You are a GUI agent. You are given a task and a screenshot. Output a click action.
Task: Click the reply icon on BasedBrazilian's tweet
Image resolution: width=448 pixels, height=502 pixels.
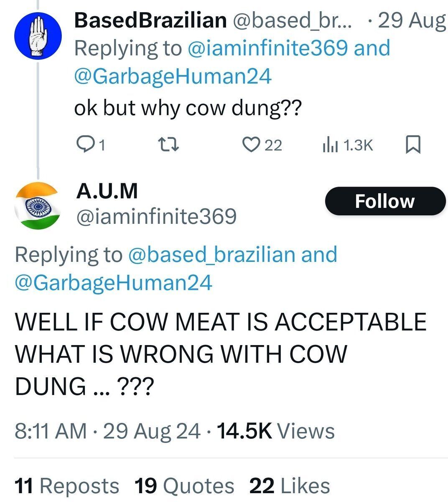86,144
